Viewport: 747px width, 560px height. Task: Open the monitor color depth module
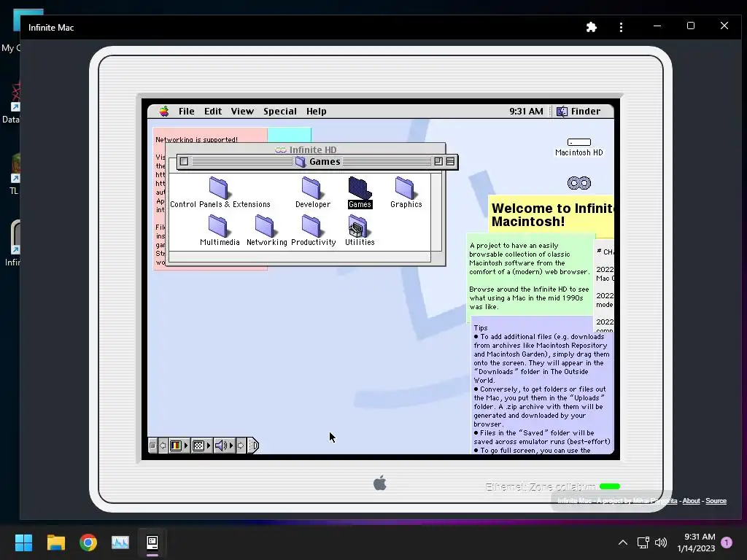[179, 446]
